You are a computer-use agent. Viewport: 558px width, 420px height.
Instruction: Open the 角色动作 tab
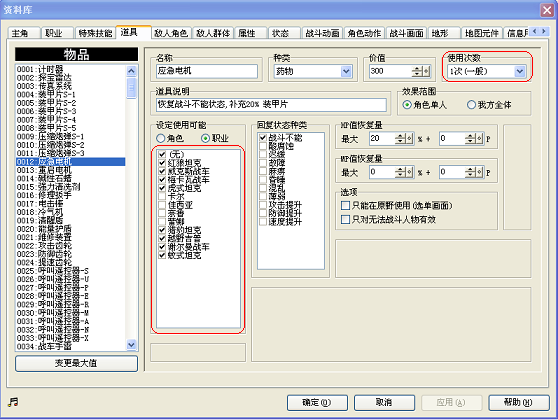point(364,33)
